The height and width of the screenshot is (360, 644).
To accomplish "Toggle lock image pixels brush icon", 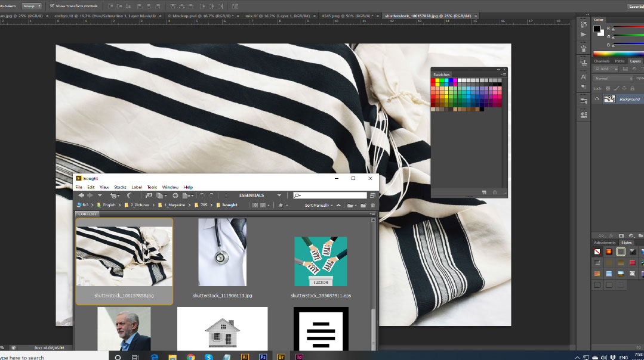I will [616, 89].
